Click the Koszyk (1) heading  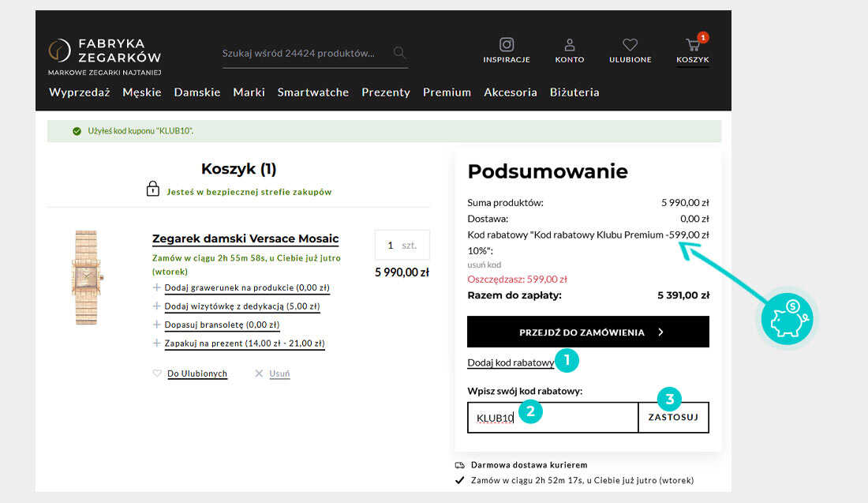pos(238,169)
